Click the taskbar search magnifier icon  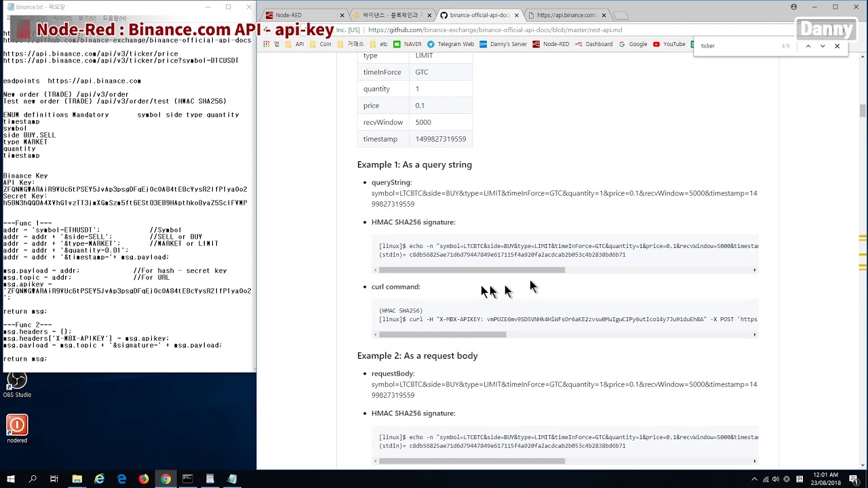pyautogui.click(x=33, y=479)
